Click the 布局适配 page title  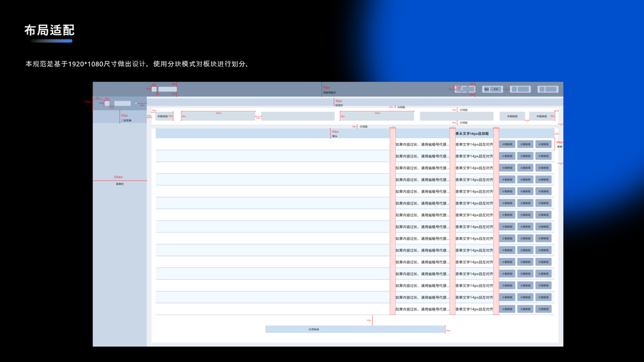[49, 30]
